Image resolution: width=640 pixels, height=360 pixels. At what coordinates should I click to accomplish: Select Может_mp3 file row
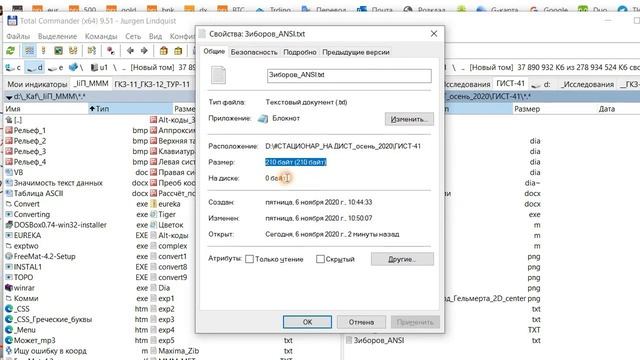(34, 340)
